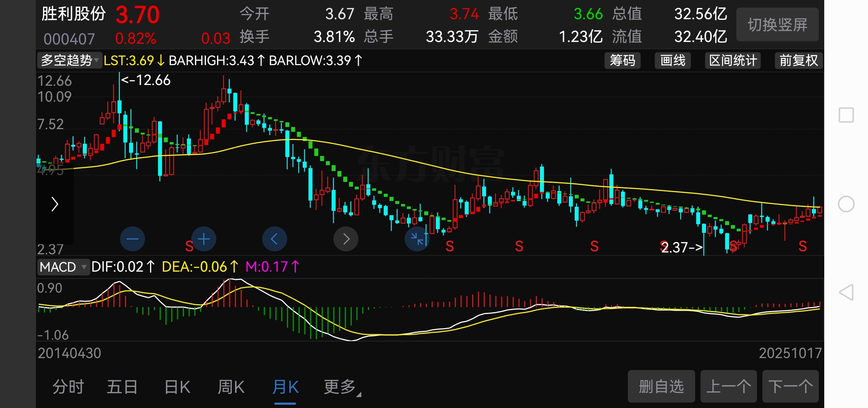Expand left side panel chevron
This screenshot has height=408, width=868.
tap(55, 204)
